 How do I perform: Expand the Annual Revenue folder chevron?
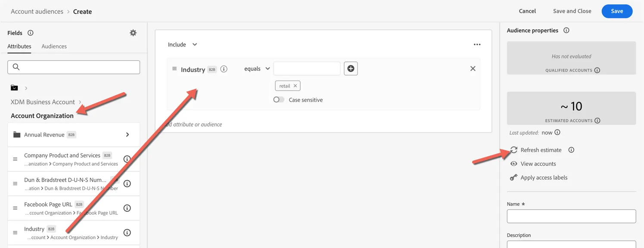click(x=128, y=135)
